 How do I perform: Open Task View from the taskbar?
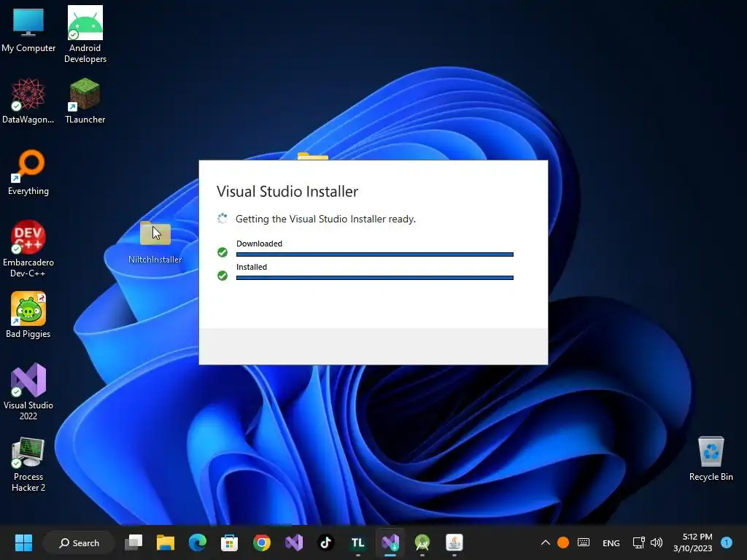133,542
